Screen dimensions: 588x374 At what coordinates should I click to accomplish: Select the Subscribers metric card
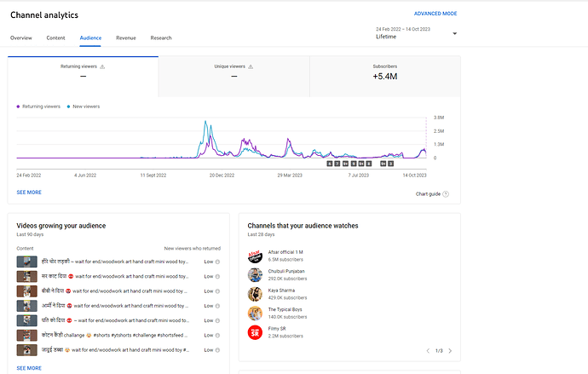(385, 77)
